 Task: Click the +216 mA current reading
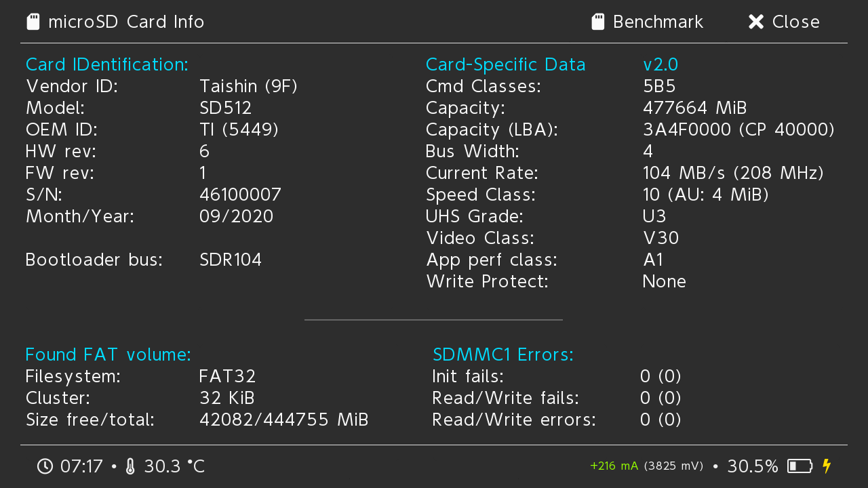(x=612, y=466)
